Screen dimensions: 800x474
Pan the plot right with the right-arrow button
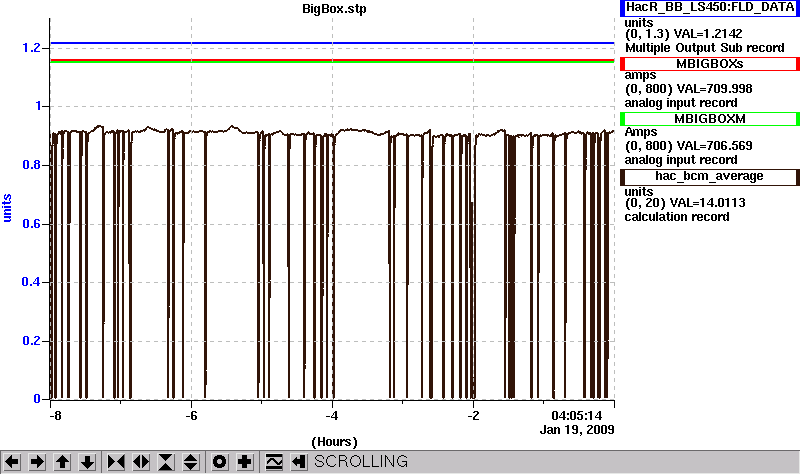pos(37,462)
